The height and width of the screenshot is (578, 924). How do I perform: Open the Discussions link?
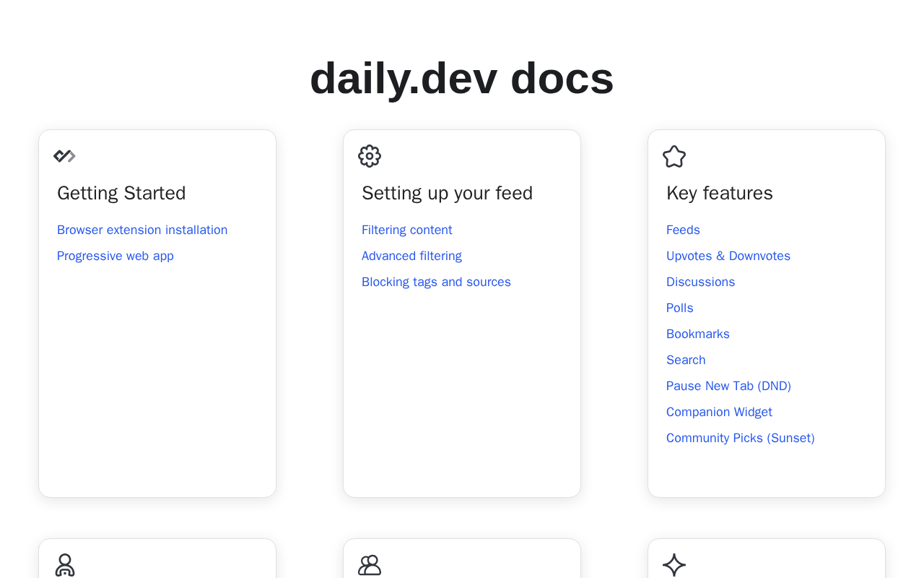tap(700, 282)
